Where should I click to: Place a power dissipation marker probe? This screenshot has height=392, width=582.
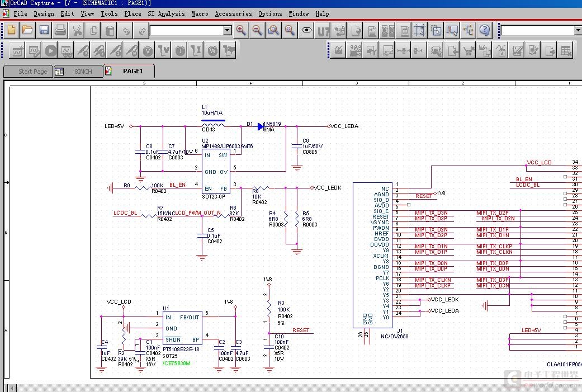(x=131, y=50)
